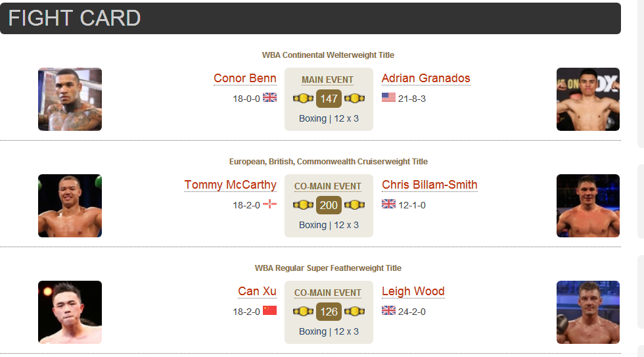The width and height of the screenshot is (644, 357).
Task: Click the UK flag next to Leigh Wood's record
Action: click(388, 310)
